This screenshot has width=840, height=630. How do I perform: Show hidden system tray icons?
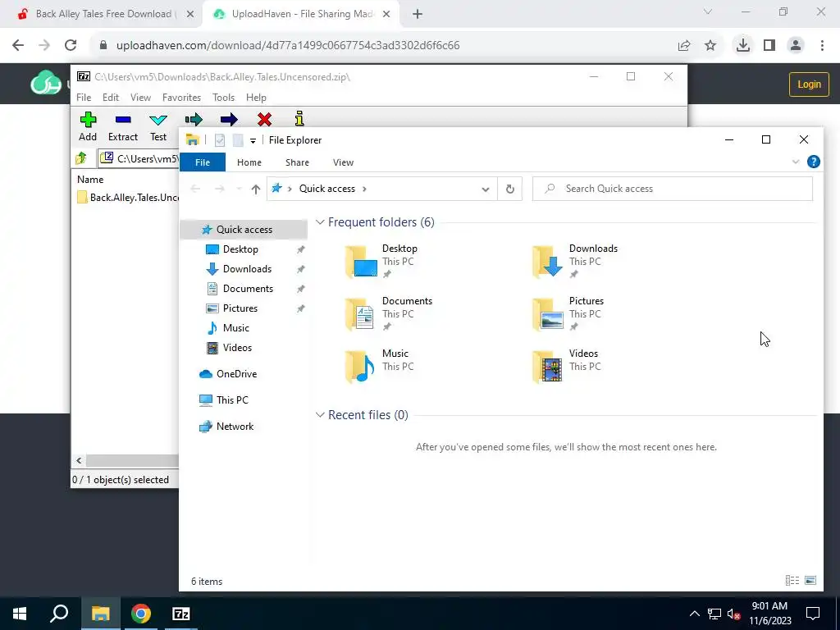click(x=694, y=614)
